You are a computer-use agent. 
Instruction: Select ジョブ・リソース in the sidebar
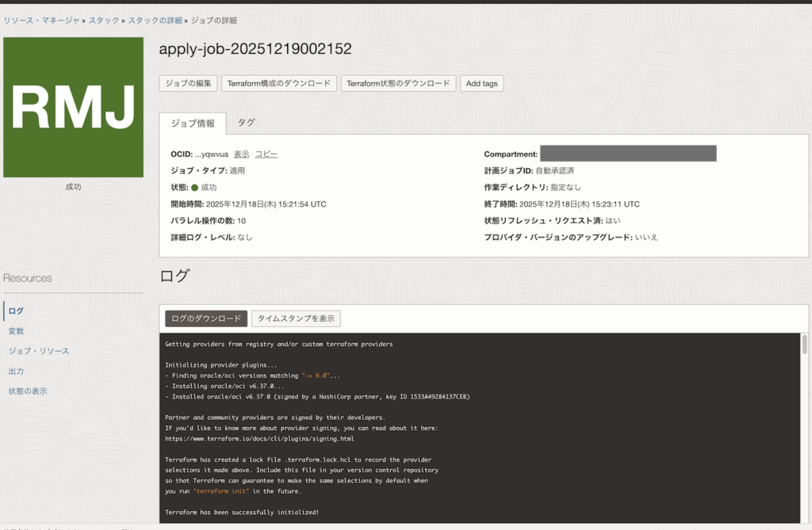pos(38,351)
